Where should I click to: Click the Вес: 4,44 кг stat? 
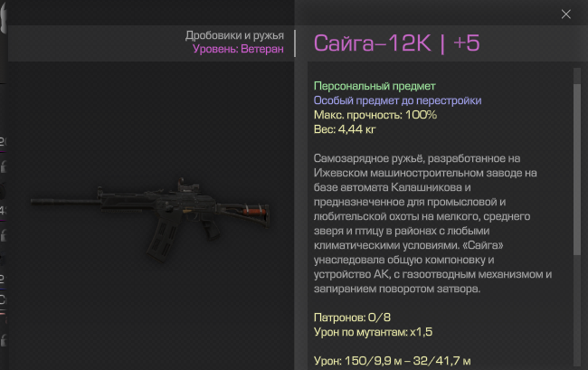345,129
